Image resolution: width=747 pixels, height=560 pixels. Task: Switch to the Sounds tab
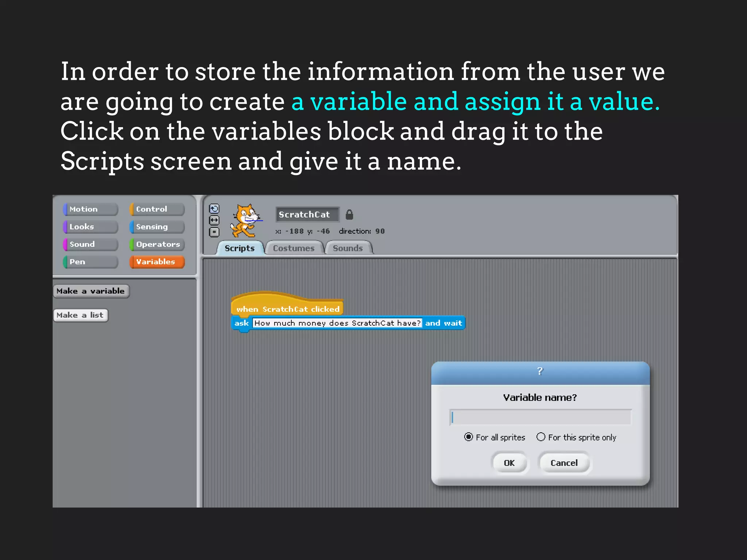pyautogui.click(x=348, y=248)
